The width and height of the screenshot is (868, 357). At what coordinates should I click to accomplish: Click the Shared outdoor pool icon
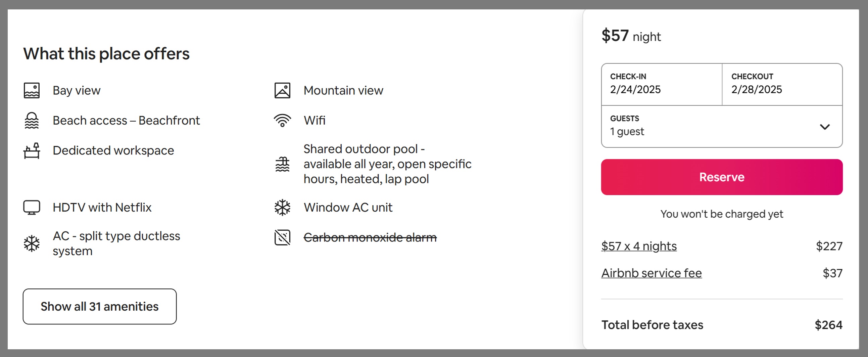pos(282,164)
